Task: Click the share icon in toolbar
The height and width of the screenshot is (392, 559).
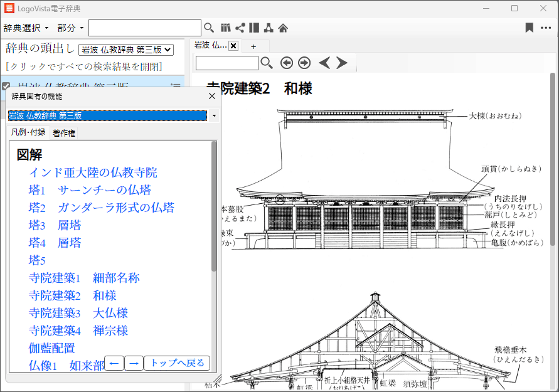Action: 240,28
